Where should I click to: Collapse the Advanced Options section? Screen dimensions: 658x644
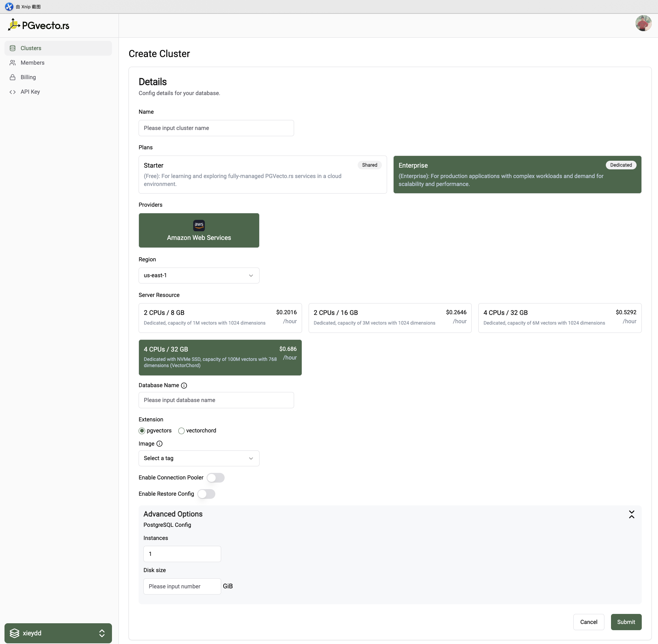point(632,514)
